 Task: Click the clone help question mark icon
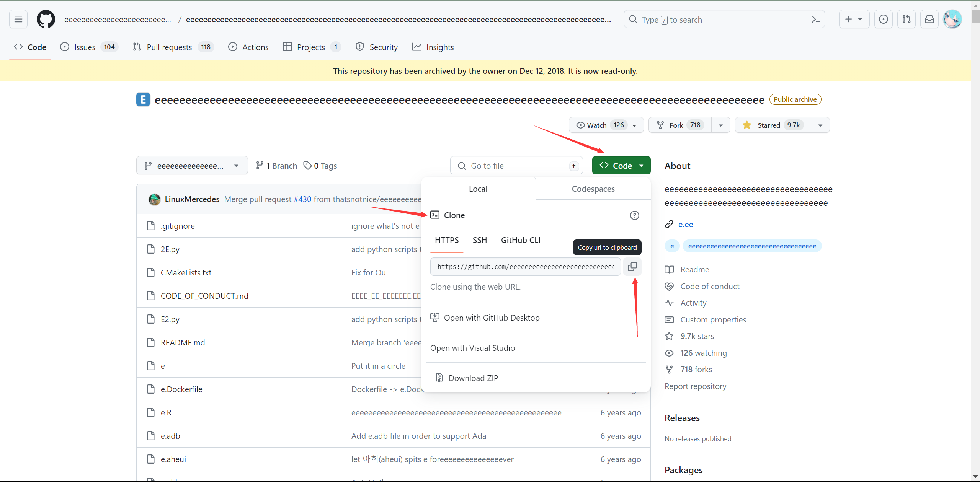coord(634,215)
